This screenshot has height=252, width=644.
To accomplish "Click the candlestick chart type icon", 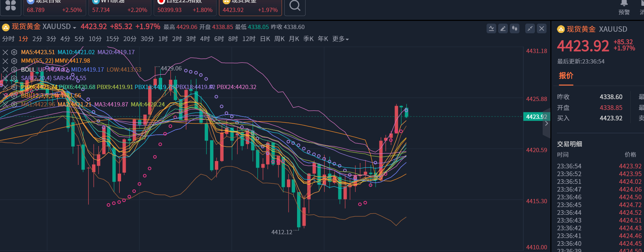I will pyautogui.click(x=514, y=28).
